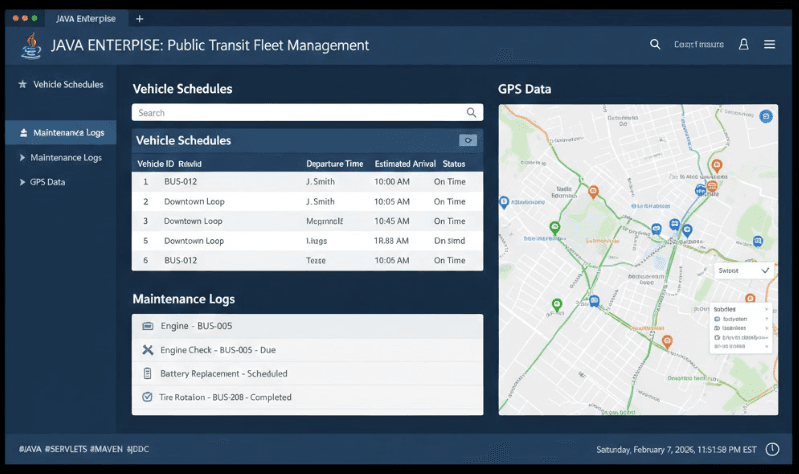Screen dimensions: 799x474
Task: Click the 10:00 AM arrival cell
Action: pyautogui.click(x=392, y=181)
